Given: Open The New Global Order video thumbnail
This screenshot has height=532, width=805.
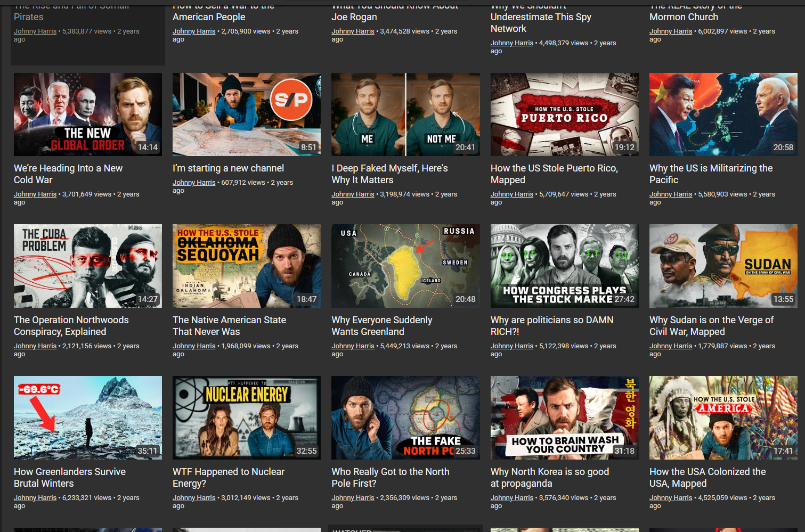Looking at the screenshot, I should coord(87,114).
